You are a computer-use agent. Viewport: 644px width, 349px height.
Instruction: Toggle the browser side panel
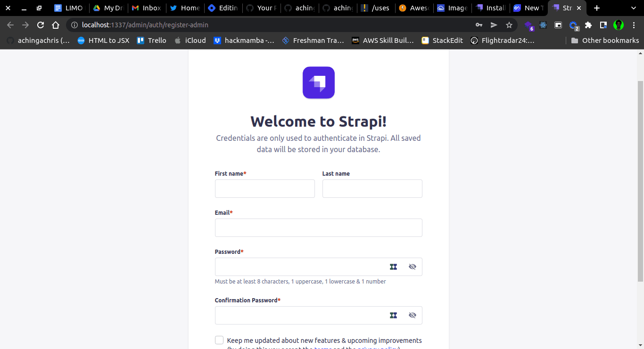coord(603,25)
